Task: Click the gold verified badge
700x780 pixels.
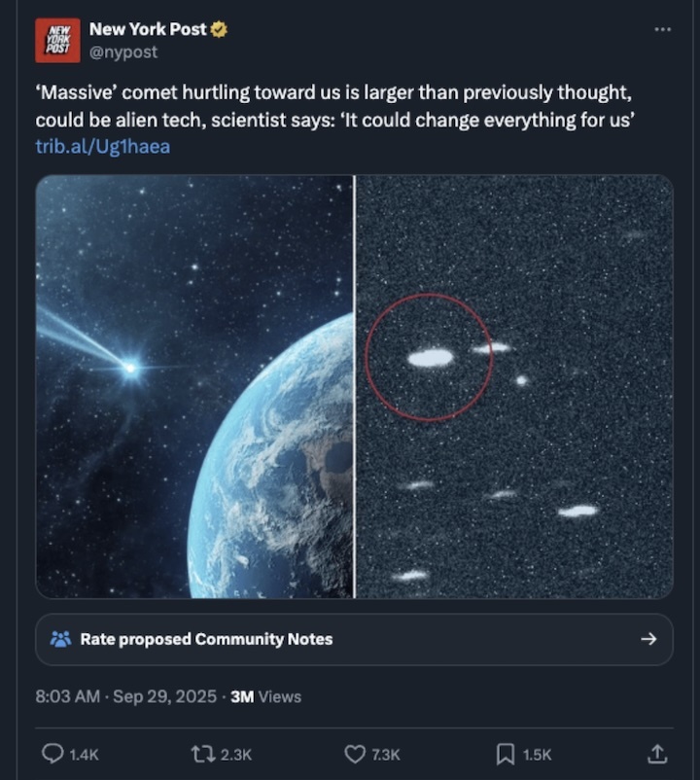Action: click(x=220, y=29)
